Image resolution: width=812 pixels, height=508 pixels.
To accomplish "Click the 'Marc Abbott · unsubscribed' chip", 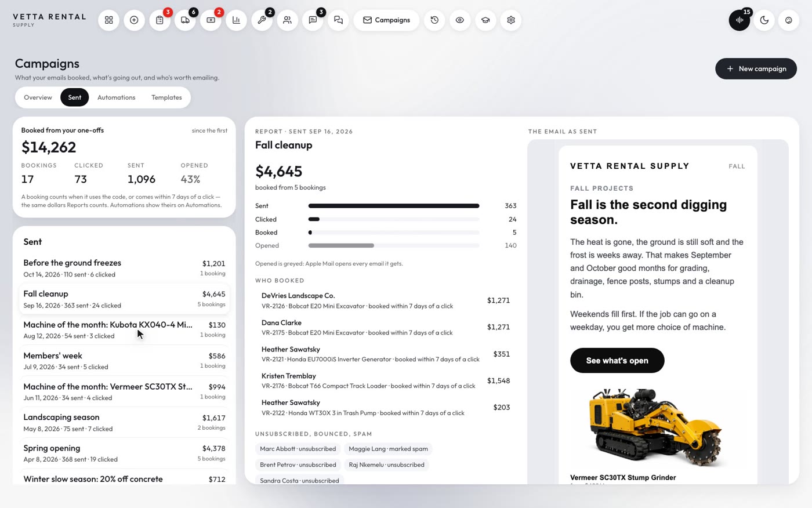I will (298, 449).
